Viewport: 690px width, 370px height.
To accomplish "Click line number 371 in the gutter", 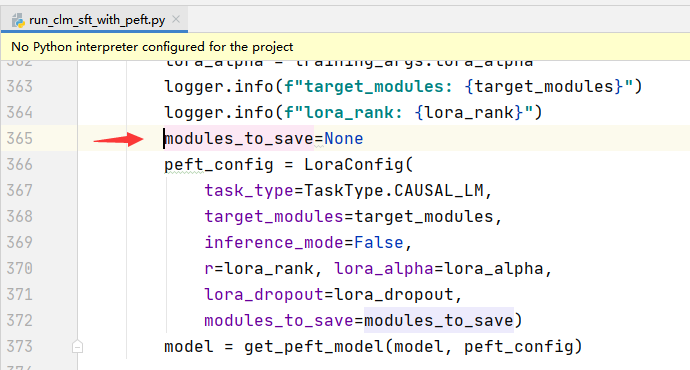I will (x=20, y=294).
